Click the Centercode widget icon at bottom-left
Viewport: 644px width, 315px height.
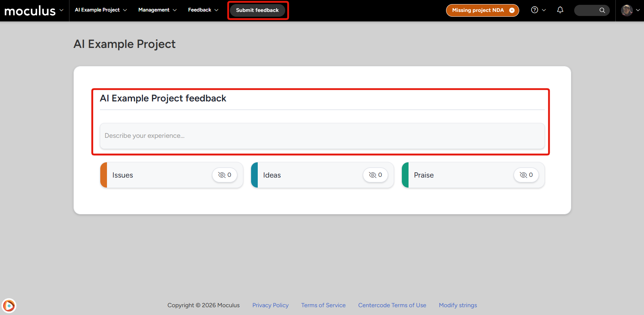(x=9, y=306)
